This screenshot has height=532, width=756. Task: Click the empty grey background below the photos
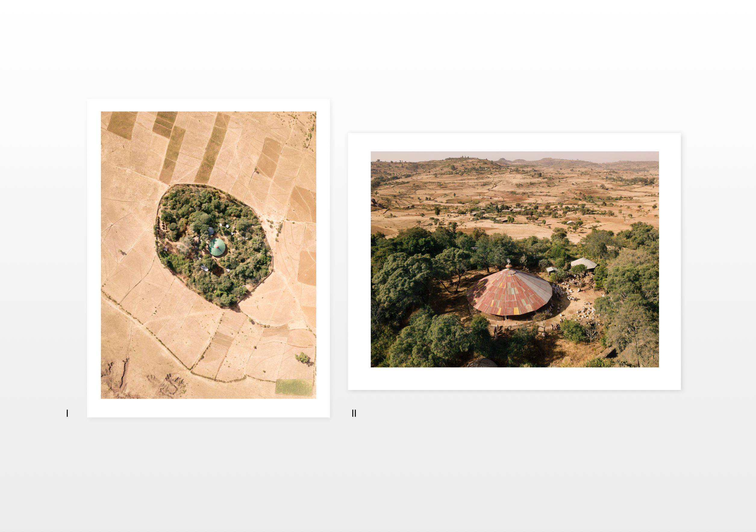(378, 477)
